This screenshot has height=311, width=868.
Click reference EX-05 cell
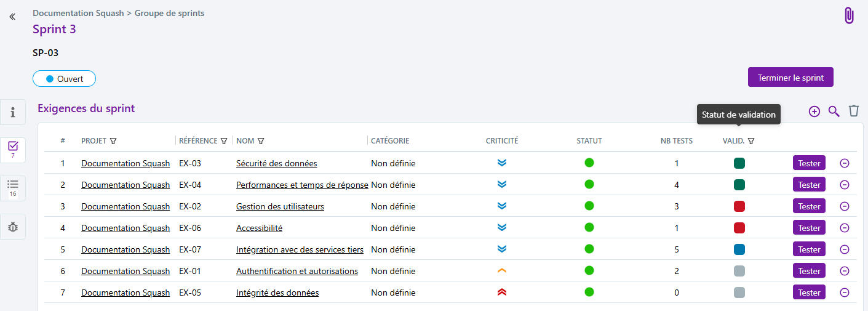point(190,293)
